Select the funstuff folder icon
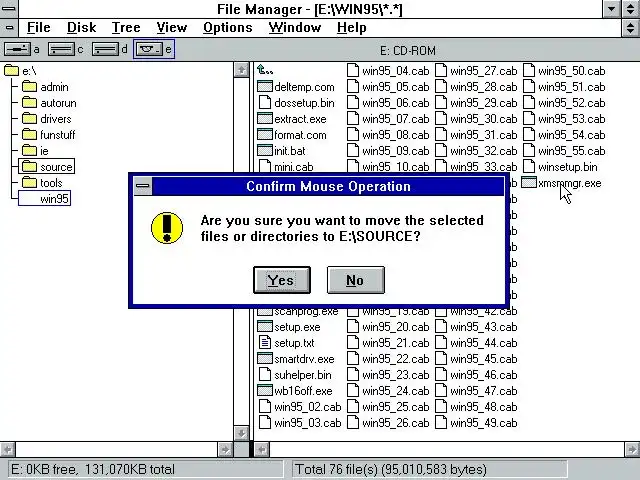Image resolution: width=640 pixels, height=480 pixels. coord(29,134)
